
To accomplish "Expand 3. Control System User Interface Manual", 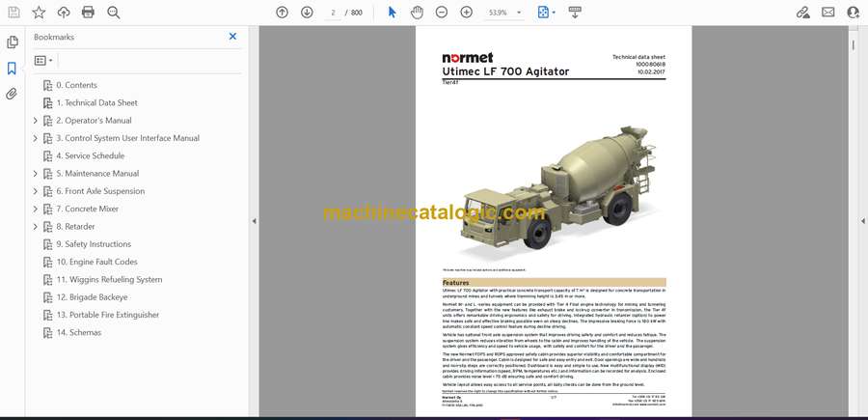I will [35, 138].
